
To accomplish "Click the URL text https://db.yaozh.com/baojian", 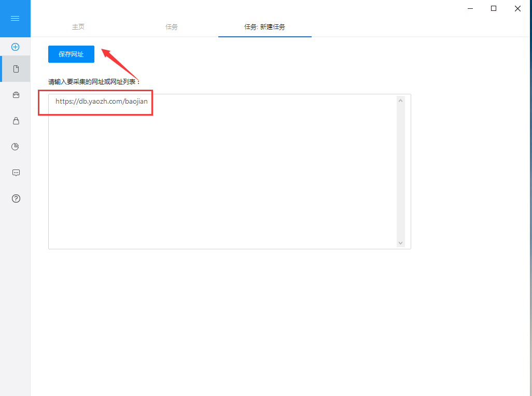I will click(x=102, y=102).
